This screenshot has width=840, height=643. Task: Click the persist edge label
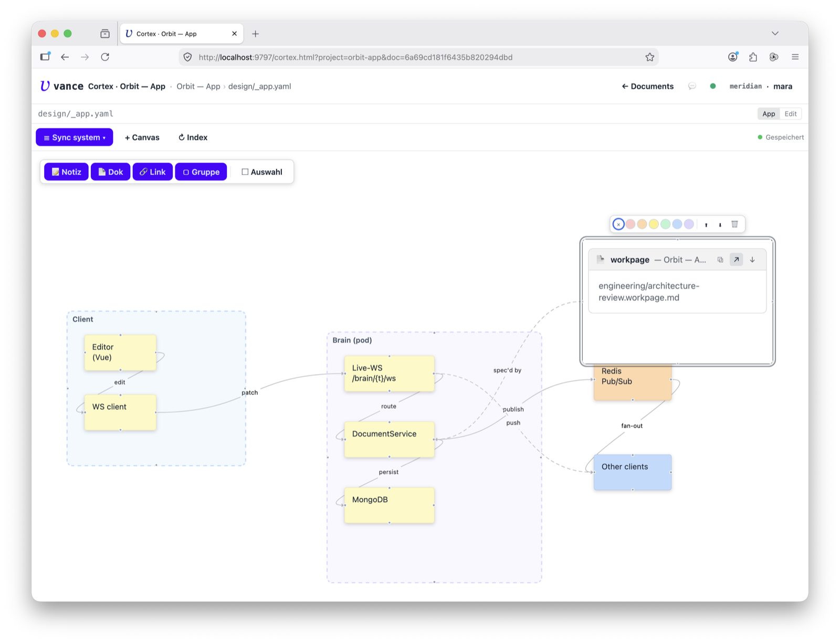389,472
